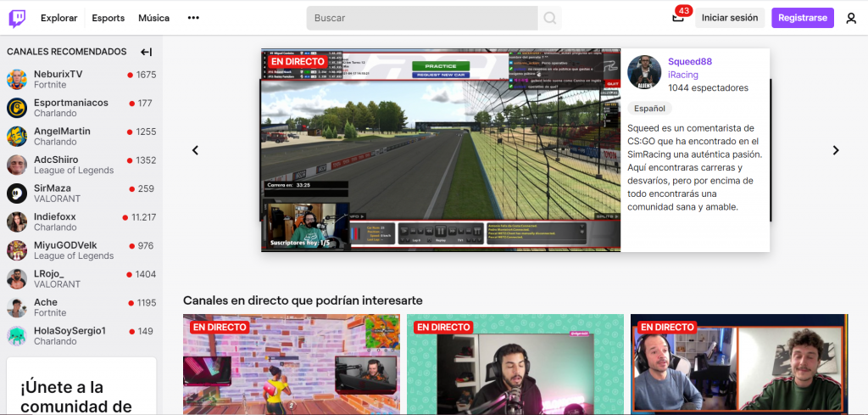Click Ache channel avatar
Image resolution: width=868 pixels, height=415 pixels.
(x=17, y=307)
